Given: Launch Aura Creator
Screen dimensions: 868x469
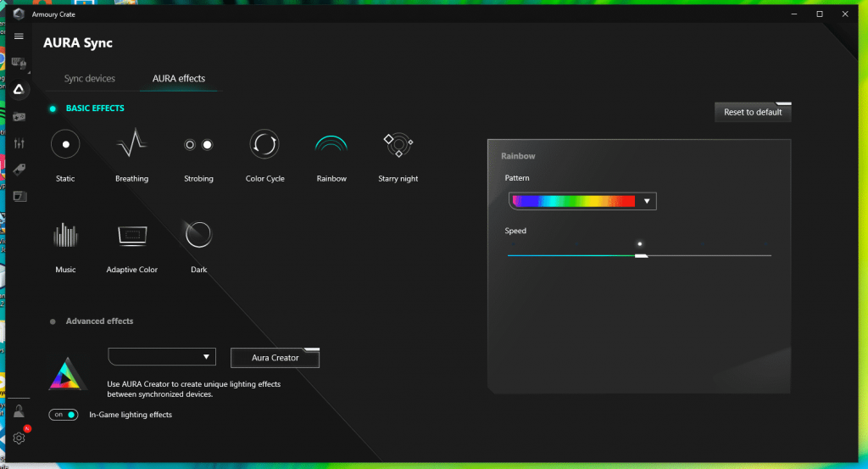Looking at the screenshot, I should [x=275, y=358].
